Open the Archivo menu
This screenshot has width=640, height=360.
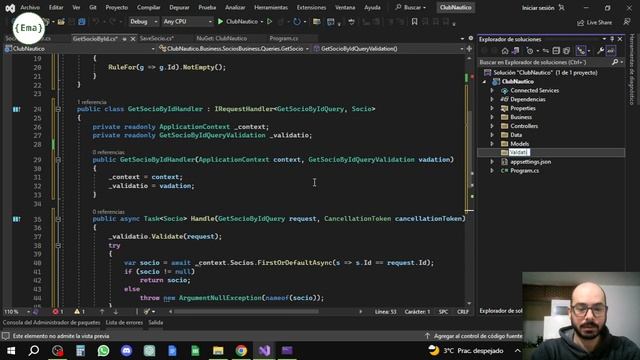[x=30, y=7]
